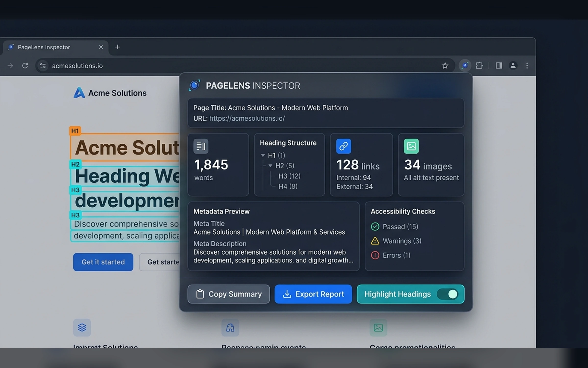
Task: Click the green images icon
Action: click(x=411, y=146)
